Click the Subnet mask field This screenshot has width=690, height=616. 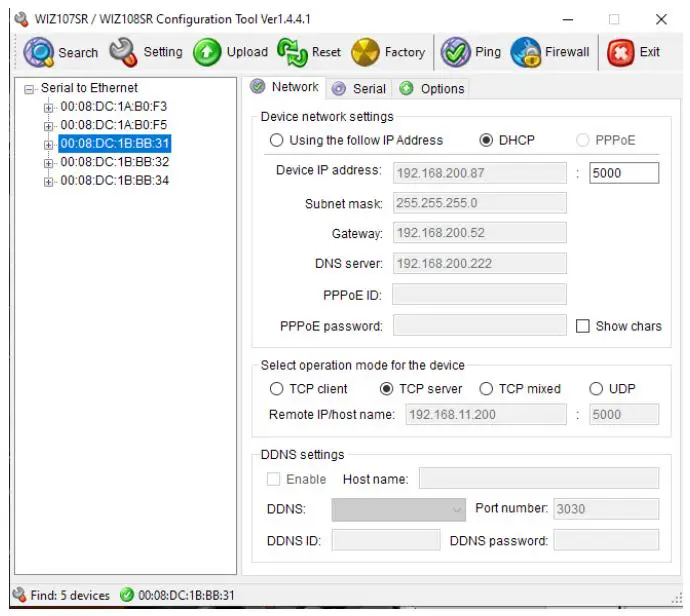(x=480, y=203)
